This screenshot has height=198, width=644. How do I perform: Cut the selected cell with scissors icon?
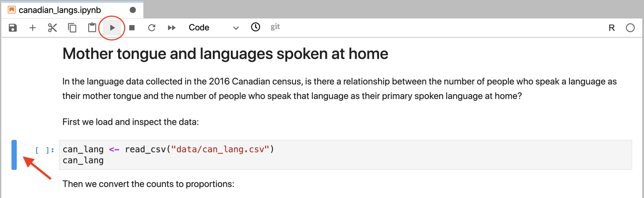pyautogui.click(x=52, y=28)
